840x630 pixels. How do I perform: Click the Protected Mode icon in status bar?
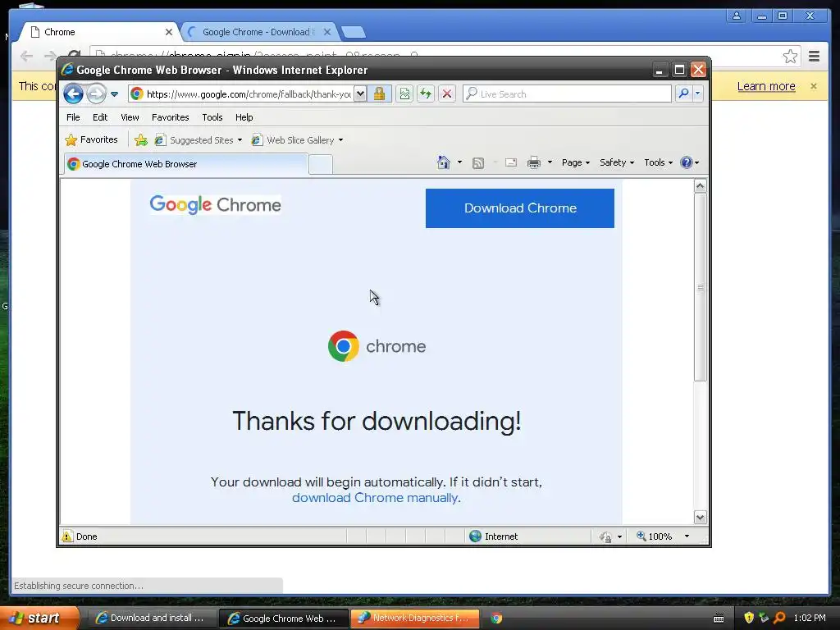point(605,536)
